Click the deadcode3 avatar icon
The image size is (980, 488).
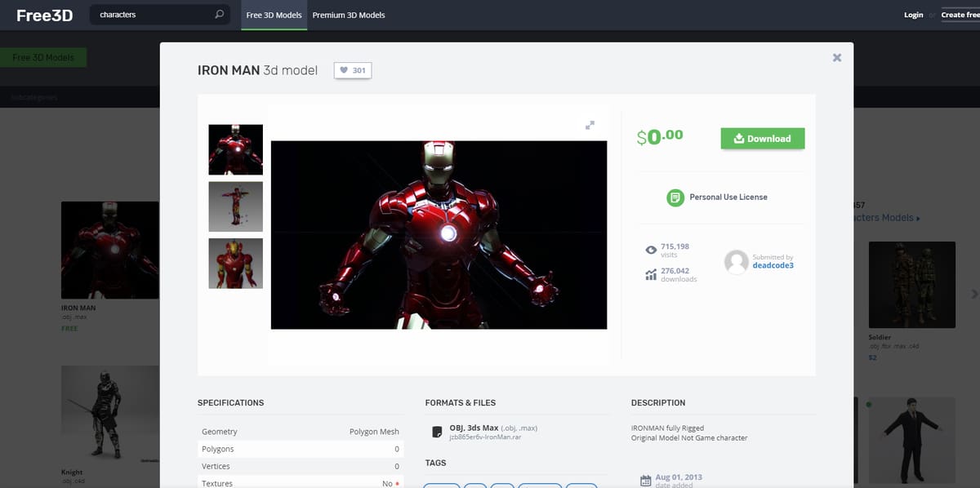click(736, 261)
